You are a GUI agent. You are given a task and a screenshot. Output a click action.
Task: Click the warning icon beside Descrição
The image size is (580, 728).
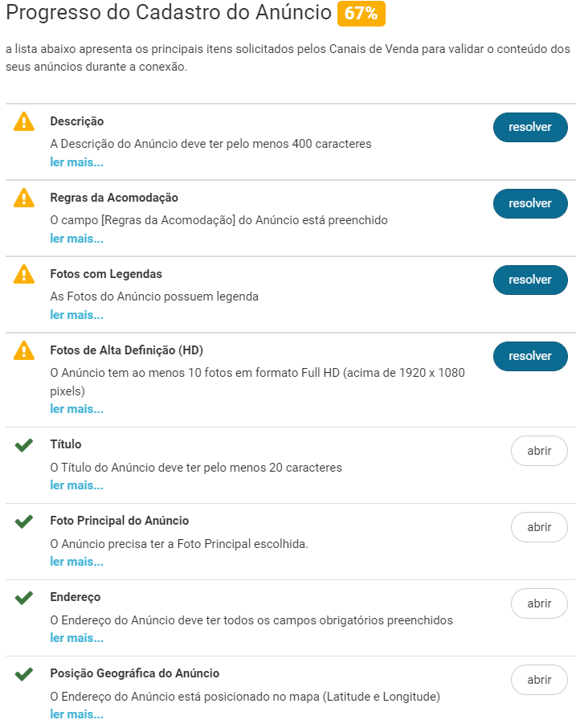(24, 122)
